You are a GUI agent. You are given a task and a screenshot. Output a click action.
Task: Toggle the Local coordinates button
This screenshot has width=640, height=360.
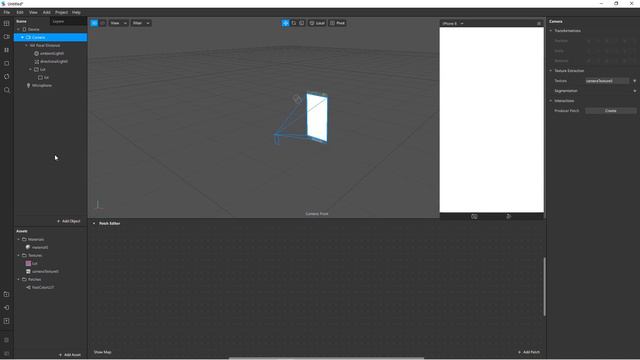click(317, 23)
